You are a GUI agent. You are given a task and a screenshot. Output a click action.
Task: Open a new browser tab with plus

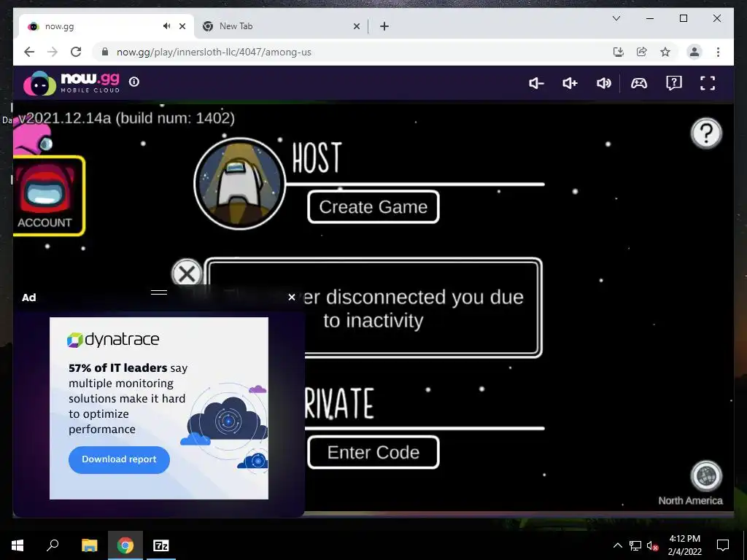(x=384, y=26)
